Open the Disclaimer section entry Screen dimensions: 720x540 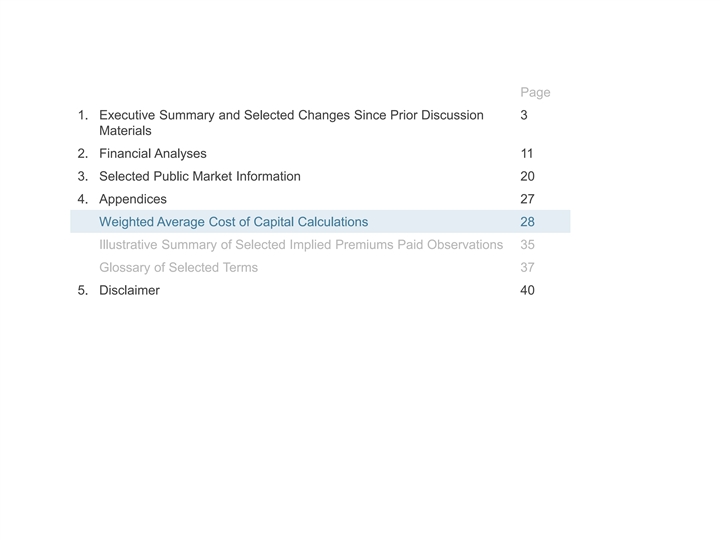[129, 291]
